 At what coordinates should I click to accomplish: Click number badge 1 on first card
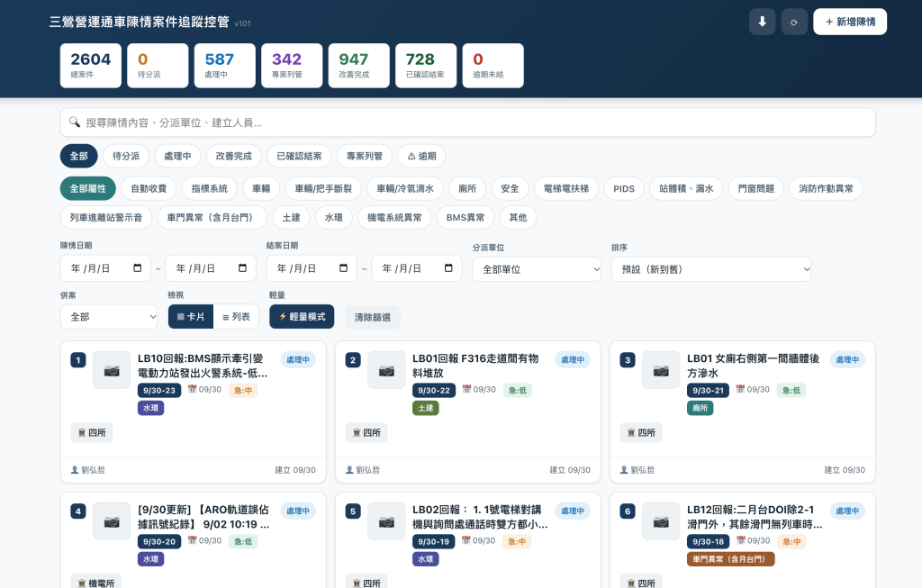(x=78, y=360)
